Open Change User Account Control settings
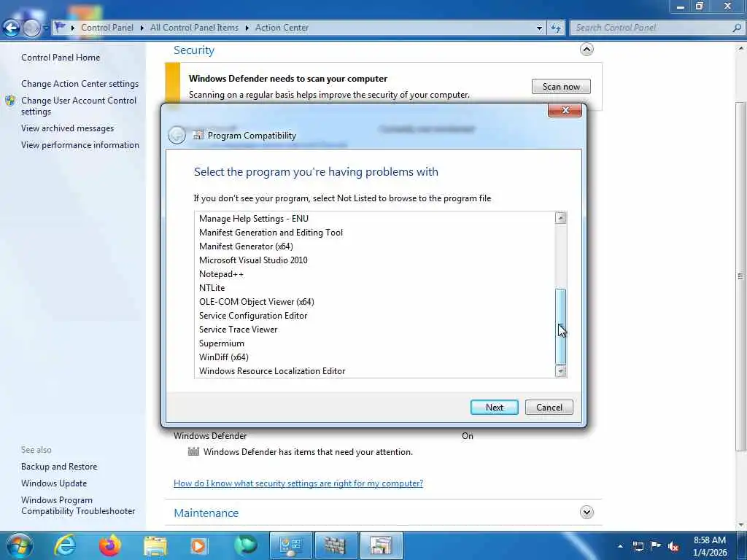Image resolution: width=747 pixels, height=560 pixels. click(x=79, y=106)
